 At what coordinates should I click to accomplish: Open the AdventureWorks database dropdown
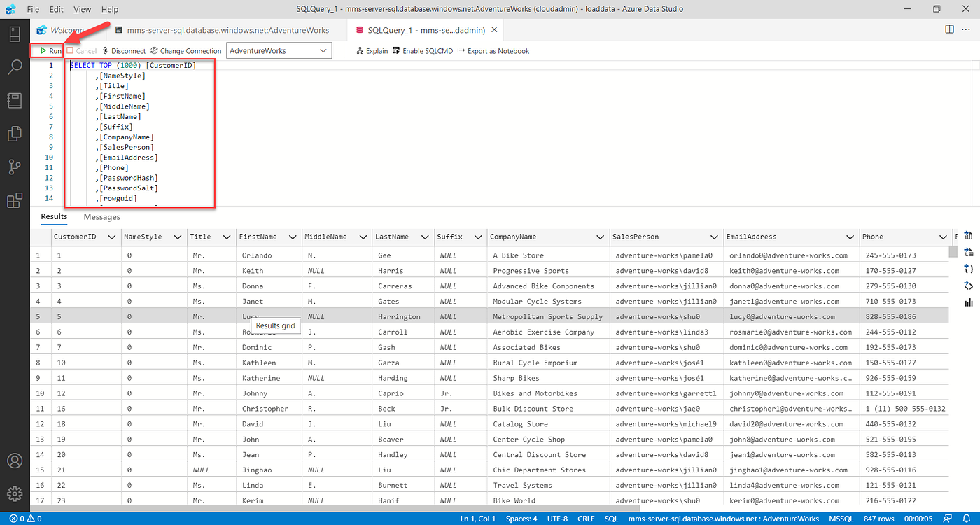pos(279,50)
